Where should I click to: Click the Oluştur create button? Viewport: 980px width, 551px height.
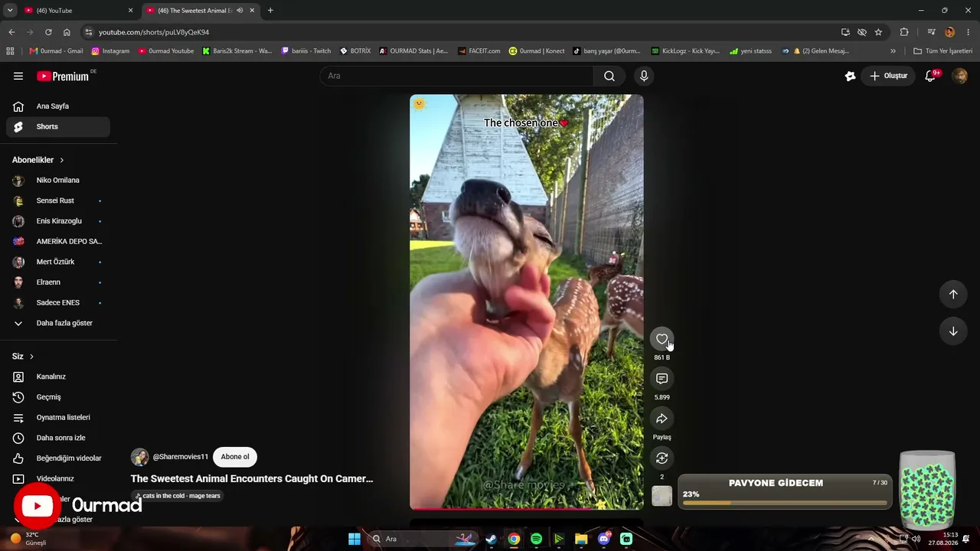tap(888, 76)
